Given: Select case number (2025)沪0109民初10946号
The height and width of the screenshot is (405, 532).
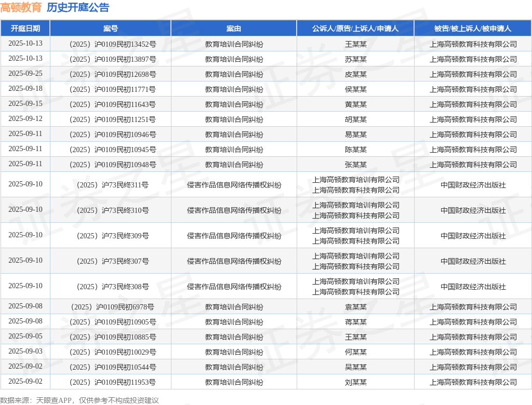Looking at the screenshot, I should click(x=113, y=134).
